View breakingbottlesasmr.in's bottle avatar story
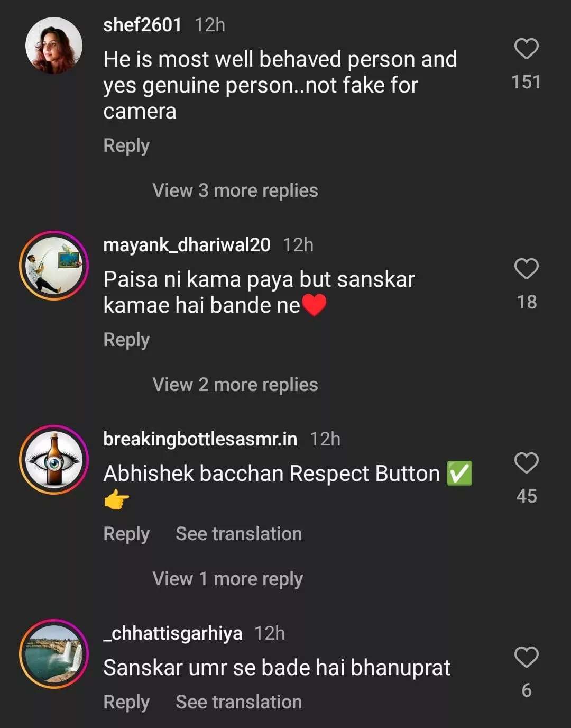571x728 pixels. (x=54, y=460)
